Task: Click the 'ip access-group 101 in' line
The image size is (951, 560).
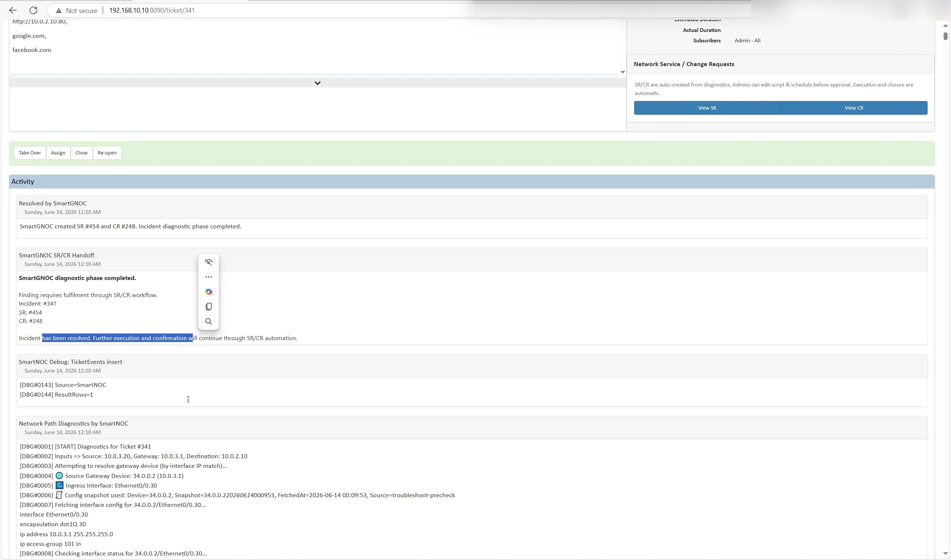Action: coord(50,544)
